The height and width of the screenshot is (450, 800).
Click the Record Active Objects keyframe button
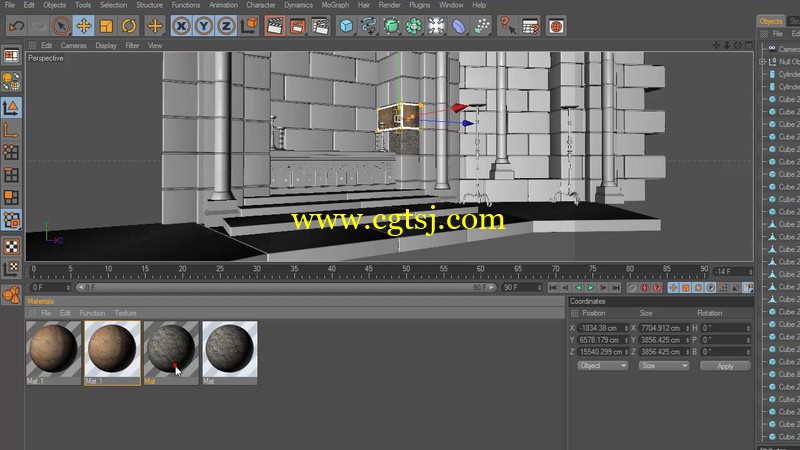[632, 288]
